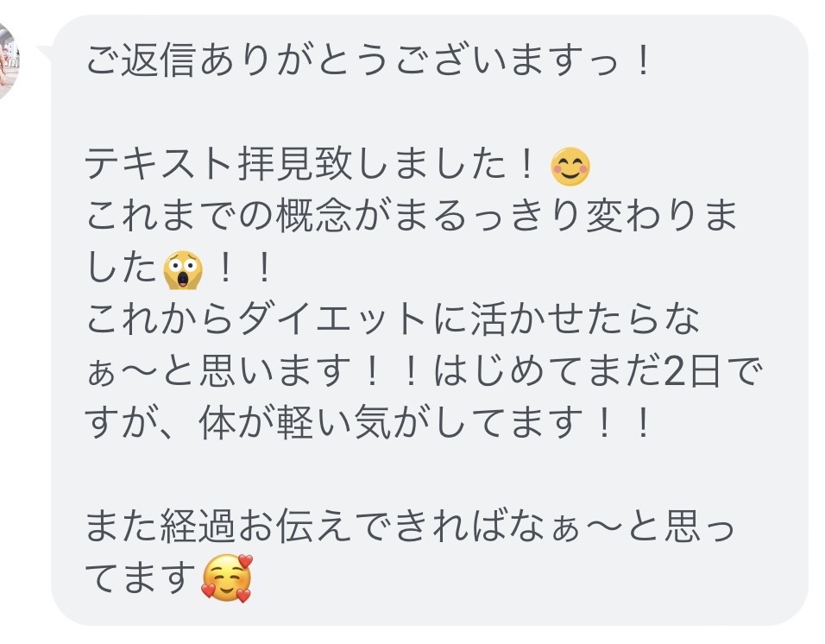Viewport: 825px width, 644px height.
Task: Click the text はじめてまだ
Action: [x=548, y=371]
